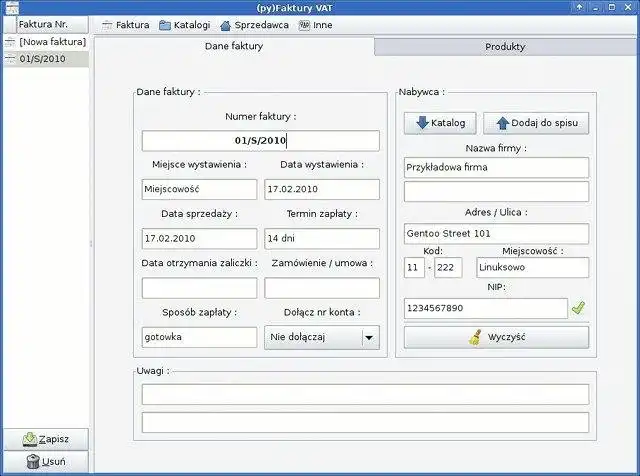This screenshot has width=640, height=476.
Task: Click the postal code field with 11
Action: [x=414, y=267]
